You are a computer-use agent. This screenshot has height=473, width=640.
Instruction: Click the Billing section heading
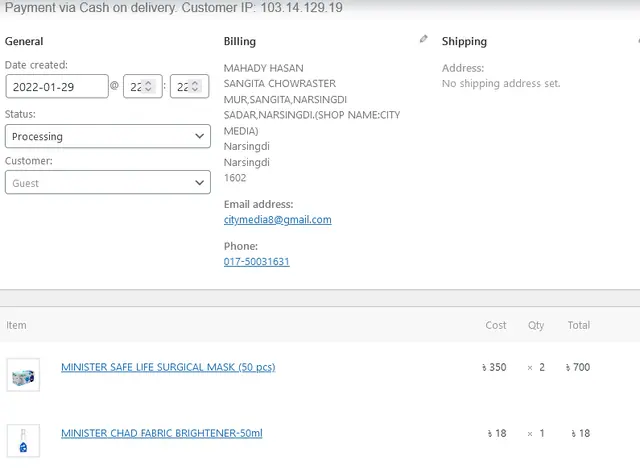[x=240, y=42]
